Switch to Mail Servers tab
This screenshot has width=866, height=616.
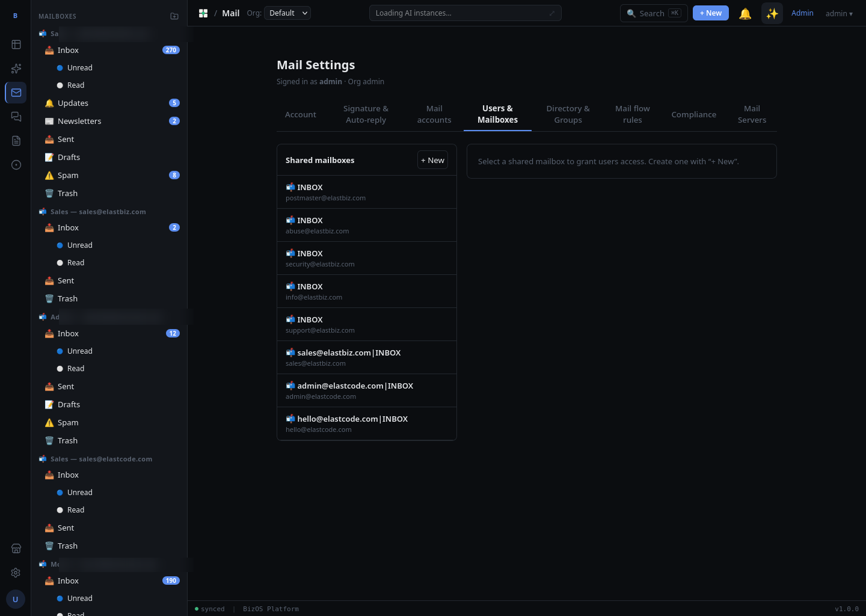pyautogui.click(x=752, y=114)
